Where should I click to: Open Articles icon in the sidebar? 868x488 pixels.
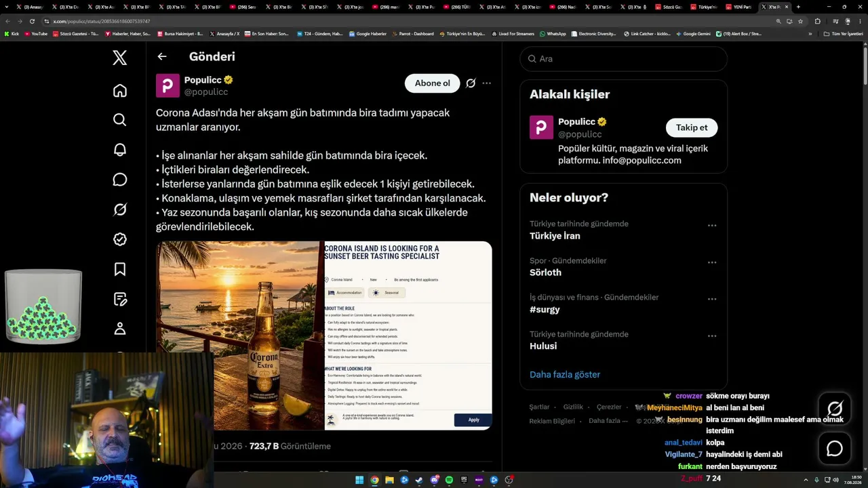pos(120,299)
